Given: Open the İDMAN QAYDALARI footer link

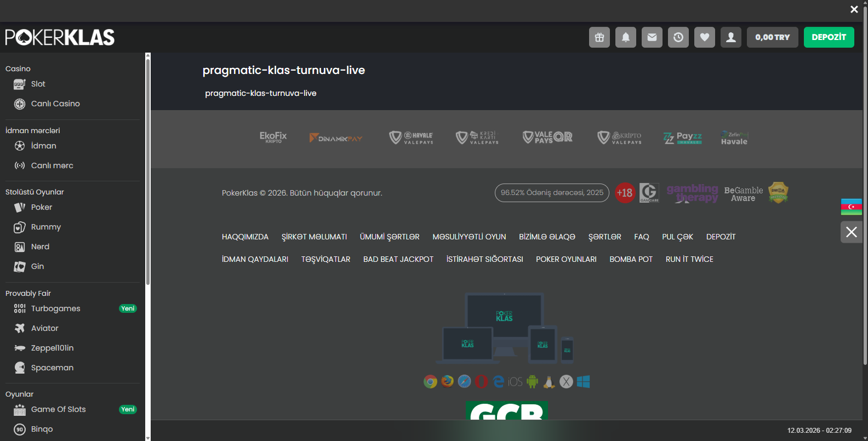Looking at the screenshot, I should click(x=255, y=259).
